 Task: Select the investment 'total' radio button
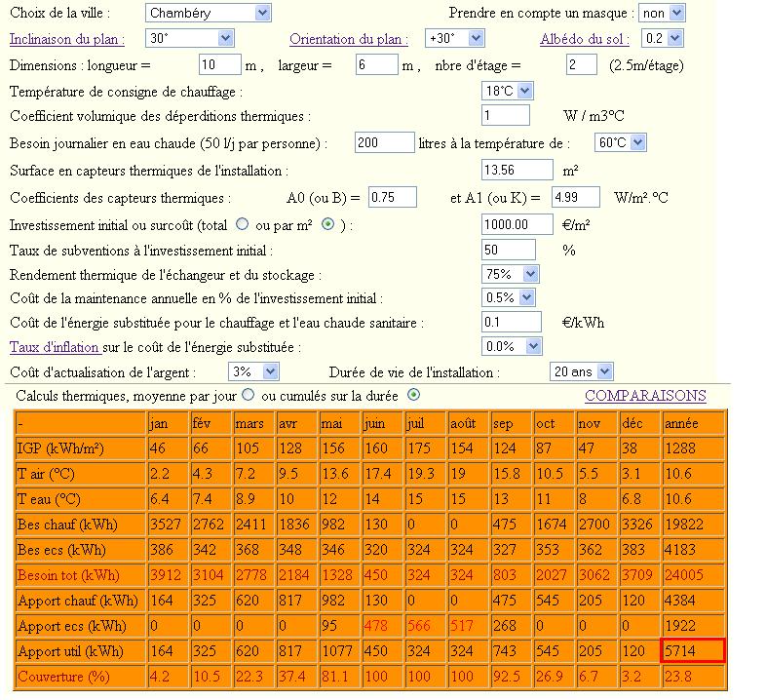(x=243, y=224)
